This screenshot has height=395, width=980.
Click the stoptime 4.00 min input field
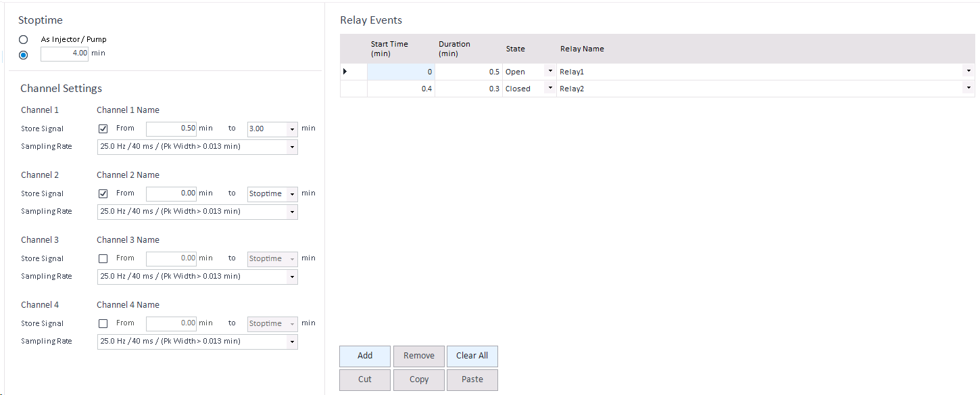(x=64, y=53)
